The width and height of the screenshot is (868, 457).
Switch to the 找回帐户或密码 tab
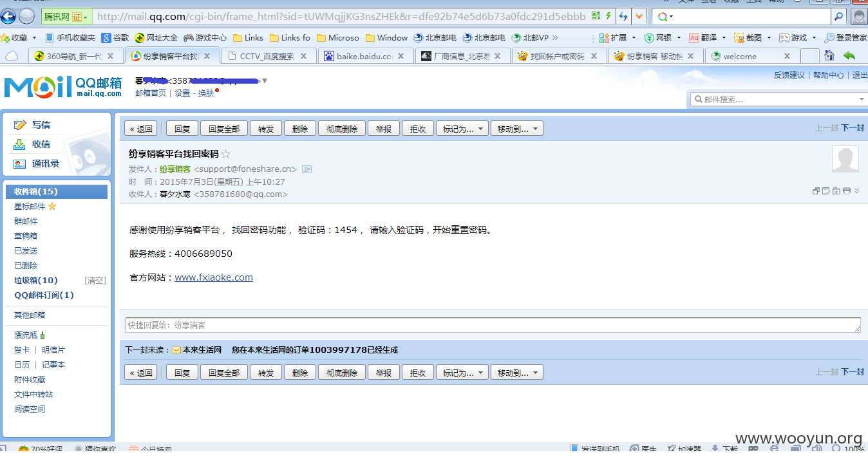click(x=558, y=57)
